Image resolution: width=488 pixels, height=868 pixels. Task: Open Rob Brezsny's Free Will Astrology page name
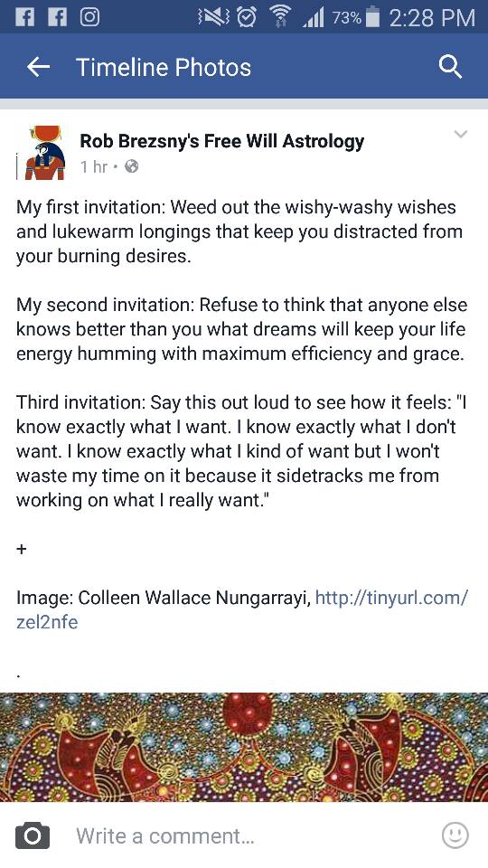click(222, 141)
